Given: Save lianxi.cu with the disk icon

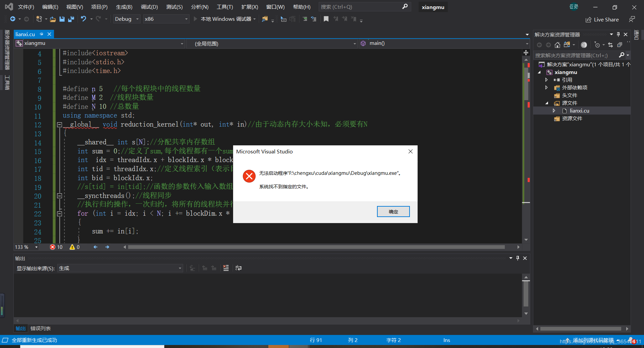Looking at the screenshot, I should [62, 19].
